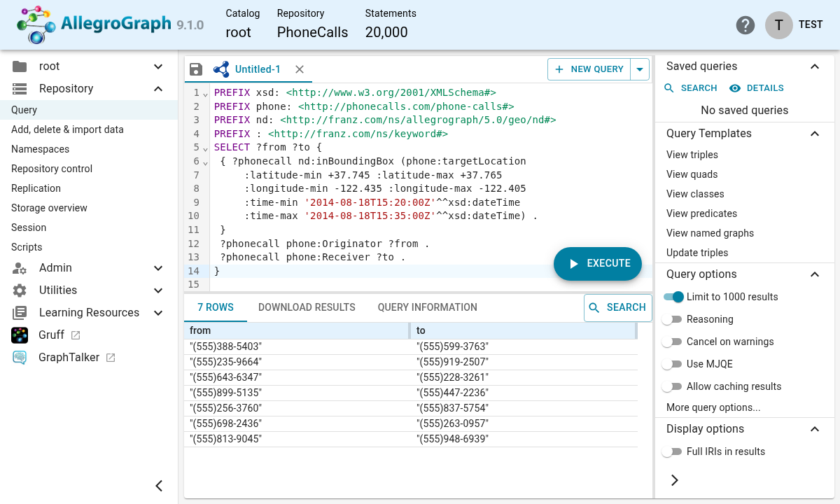The height and width of the screenshot is (504, 840).
Task: Click the results Search button
Action: (618, 308)
